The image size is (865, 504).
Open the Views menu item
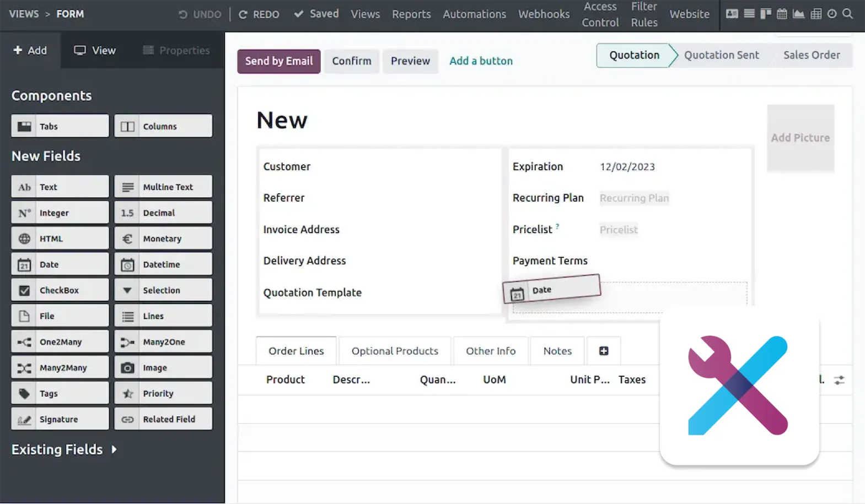click(x=366, y=14)
